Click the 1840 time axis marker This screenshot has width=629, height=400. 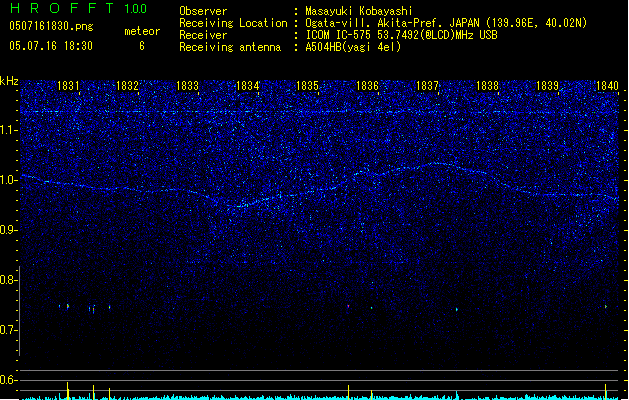[607, 86]
